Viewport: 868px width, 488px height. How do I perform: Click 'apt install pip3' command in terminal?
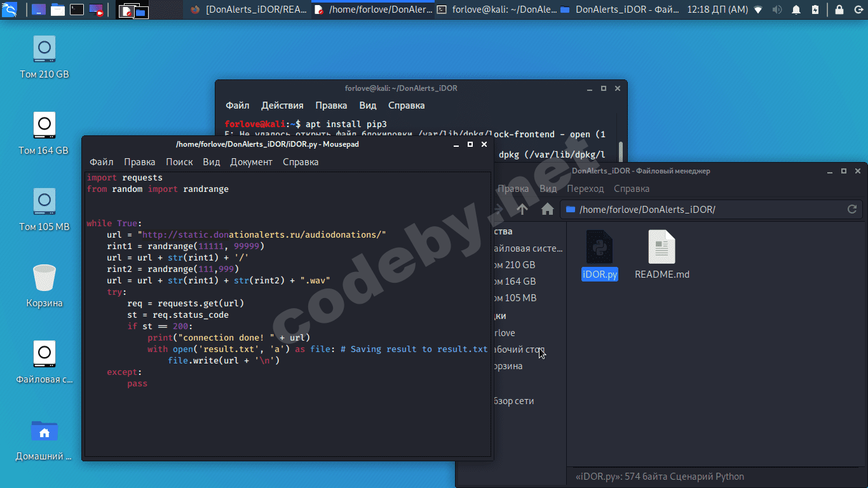(346, 124)
